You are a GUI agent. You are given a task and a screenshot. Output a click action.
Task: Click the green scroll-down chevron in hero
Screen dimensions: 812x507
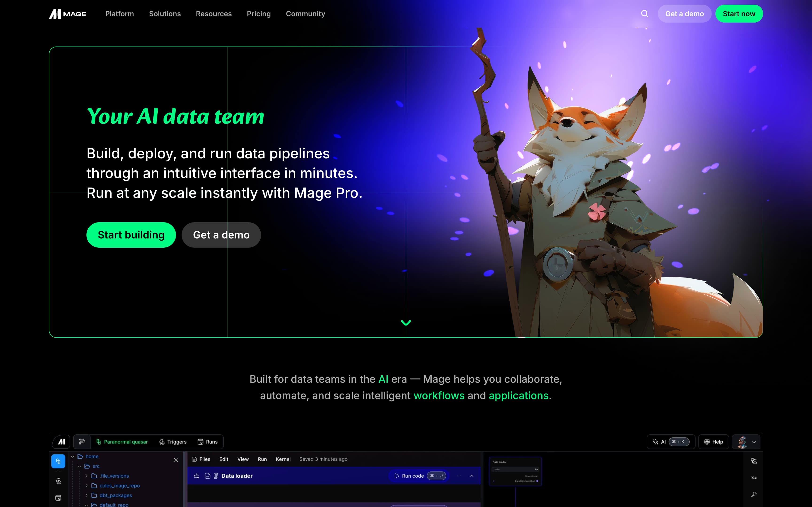(406, 323)
